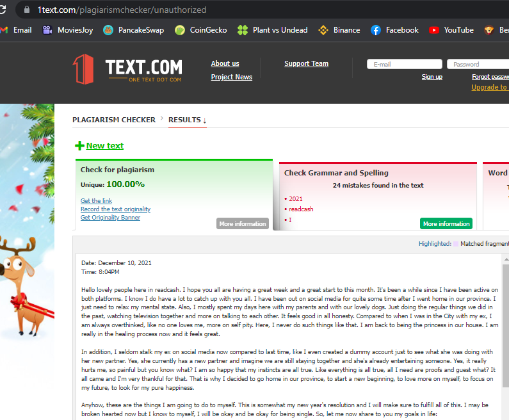This screenshot has width=509, height=420.
Task: Click 24 mistakes found in the text
Action: pyautogui.click(x=378, y=185)
